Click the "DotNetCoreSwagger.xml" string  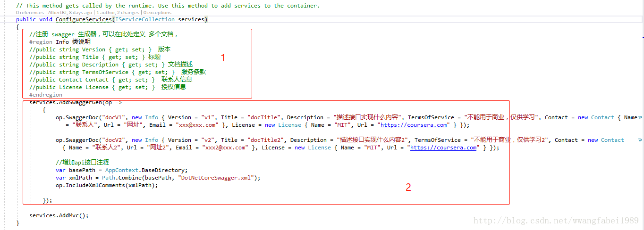216,178
